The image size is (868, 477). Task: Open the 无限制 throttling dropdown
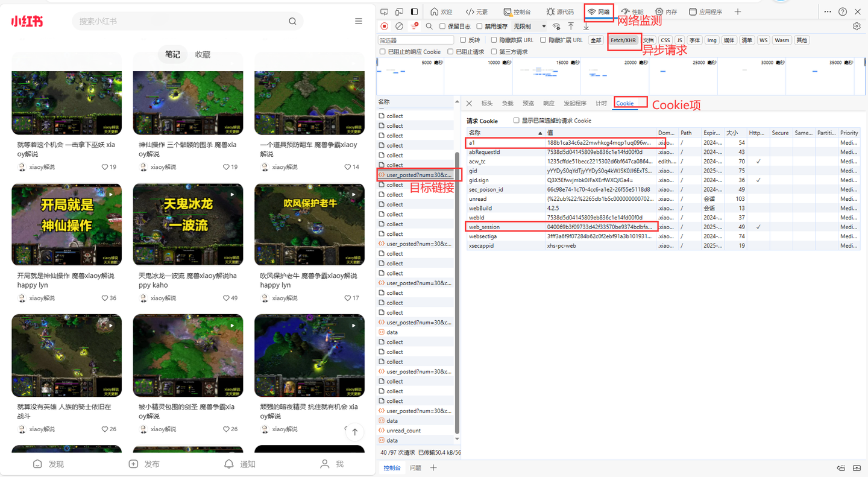(530, 27)
